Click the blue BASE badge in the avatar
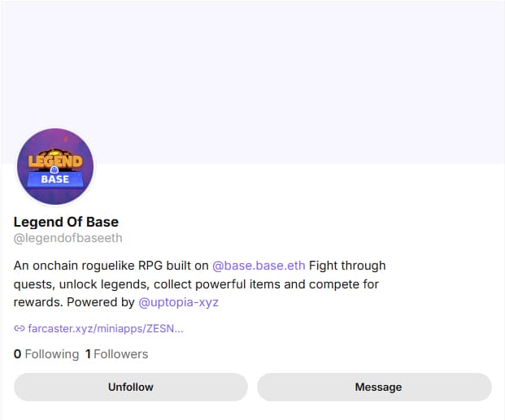This screenshot has width=505, height=420. click(x=55, y=179)
